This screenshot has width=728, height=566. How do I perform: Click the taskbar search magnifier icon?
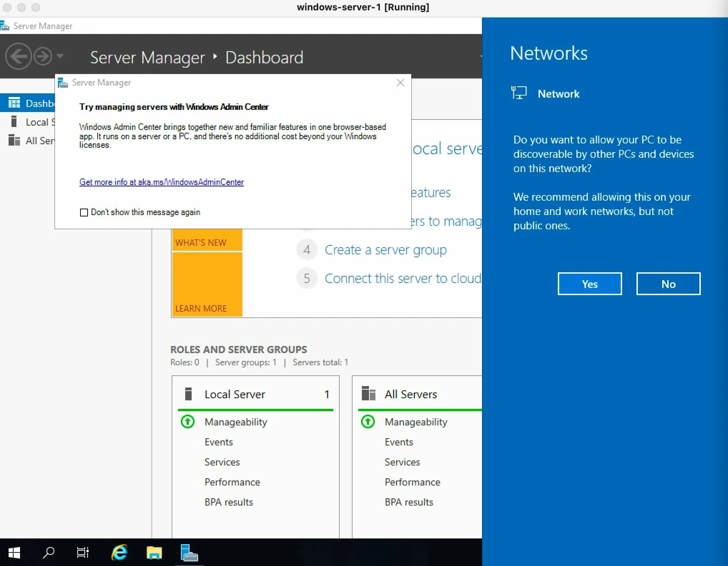pyautogui.click(x=48, y=553)
